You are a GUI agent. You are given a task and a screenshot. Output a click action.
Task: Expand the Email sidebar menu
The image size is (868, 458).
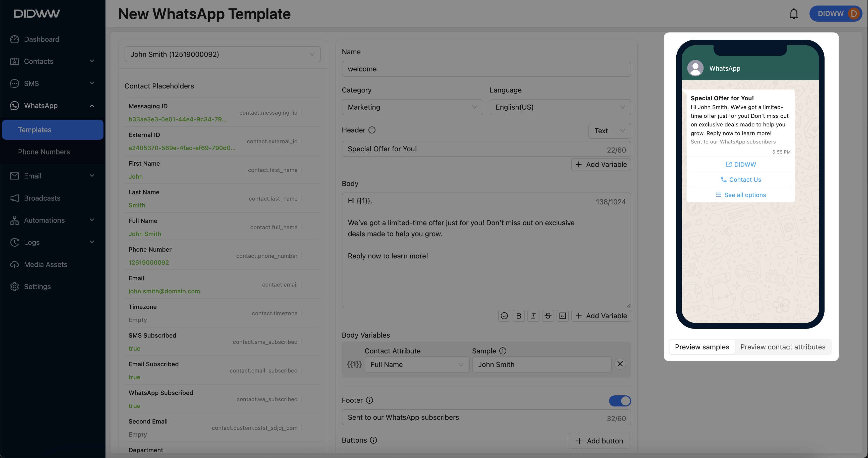52,176
